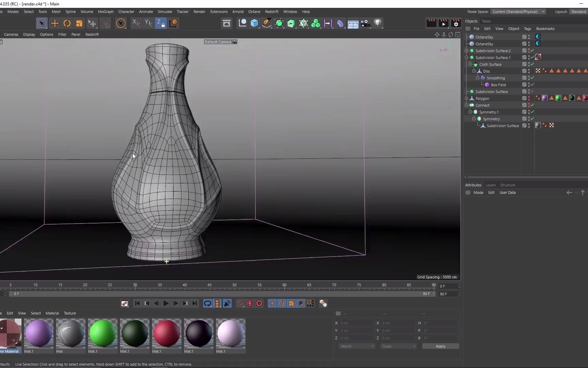Open the World coordinate system dropdown

(357, 346)
